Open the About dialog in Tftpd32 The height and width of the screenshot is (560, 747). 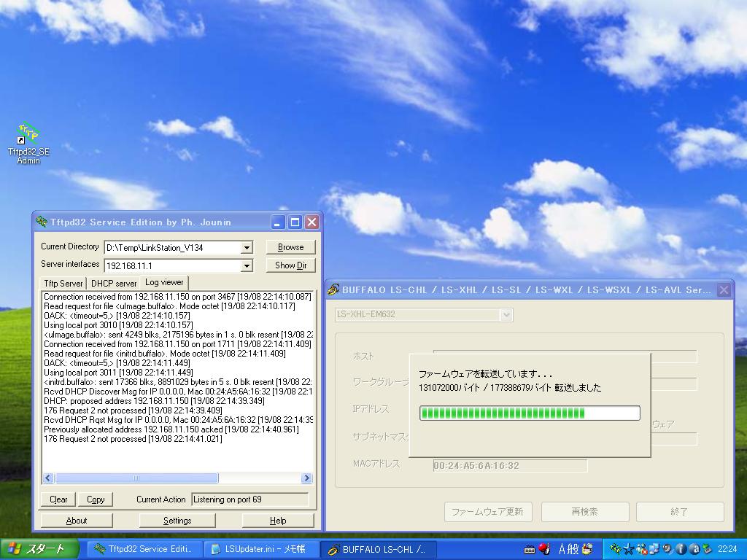pyautogui.click(x=77, y=521)
